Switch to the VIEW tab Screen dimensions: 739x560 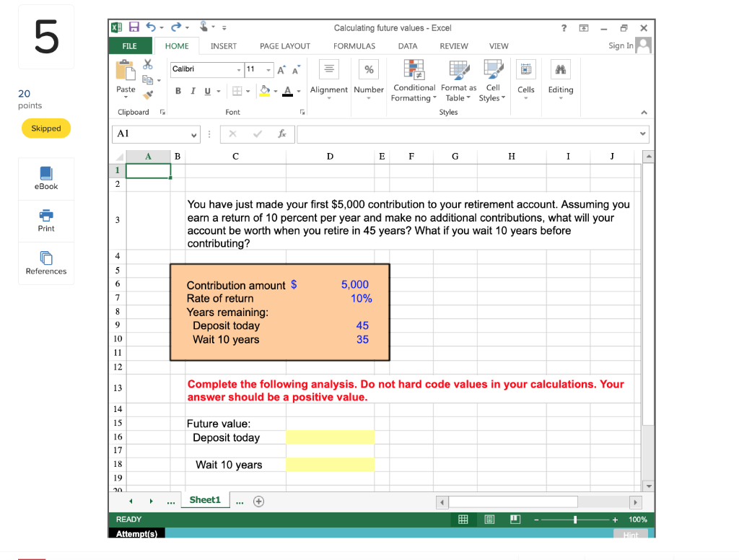[499, 45]
